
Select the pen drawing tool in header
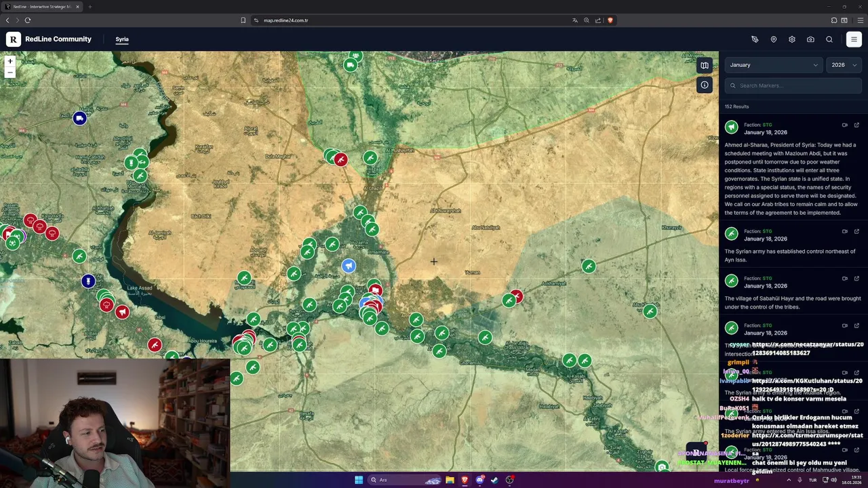coord(755,39)
